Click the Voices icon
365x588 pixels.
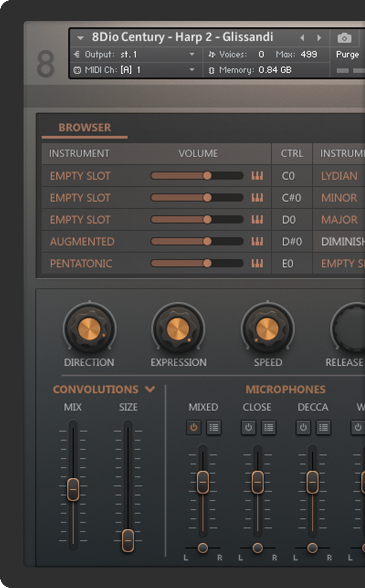coord(212,54)
